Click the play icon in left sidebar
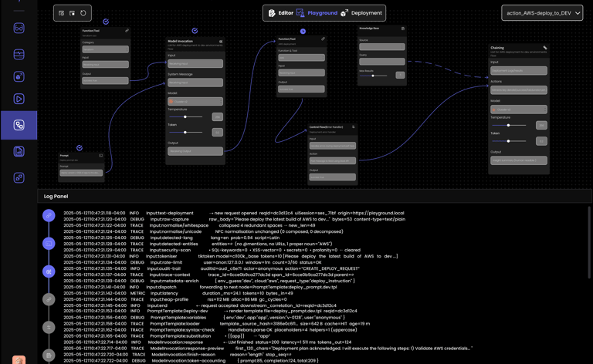 coord(19,99)
